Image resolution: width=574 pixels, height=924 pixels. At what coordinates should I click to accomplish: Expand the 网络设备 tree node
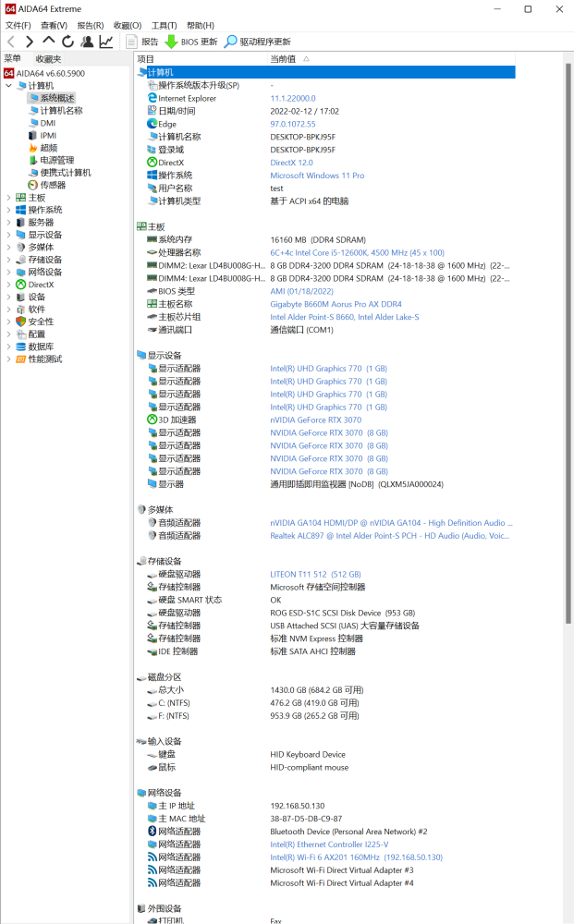tap(9, 272)
